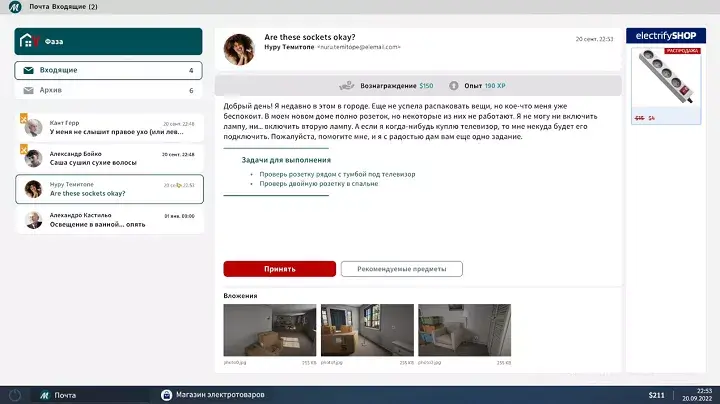
Task: Click the power strip sale advertisement
Action: tap(665, 76)
